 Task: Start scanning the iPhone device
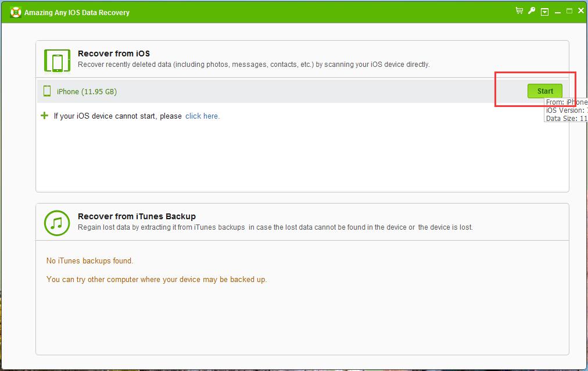(545, 91)
